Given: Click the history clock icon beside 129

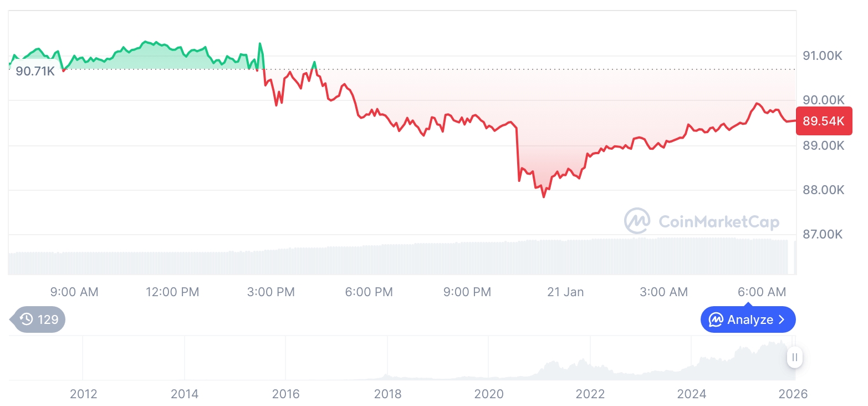Looking at the screenshot, I should (x=26, y=319).
